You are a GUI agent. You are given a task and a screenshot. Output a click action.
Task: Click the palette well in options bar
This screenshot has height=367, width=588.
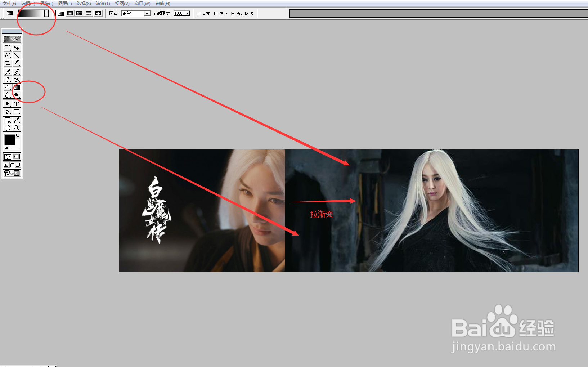[439, 14]
